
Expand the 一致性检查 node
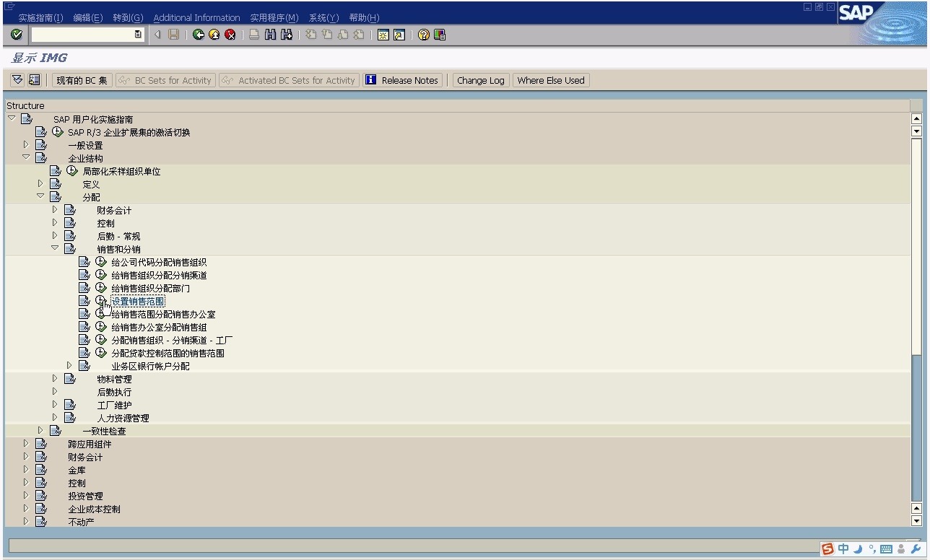40,430
